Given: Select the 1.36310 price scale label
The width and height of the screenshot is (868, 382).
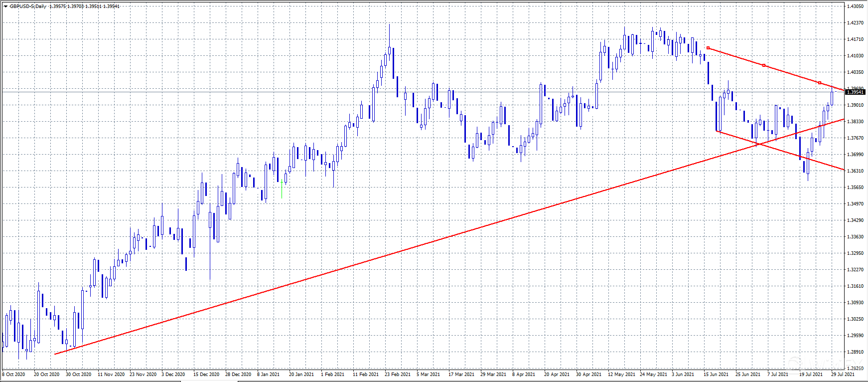Looking at the screenshot, I should coord(856,171).
